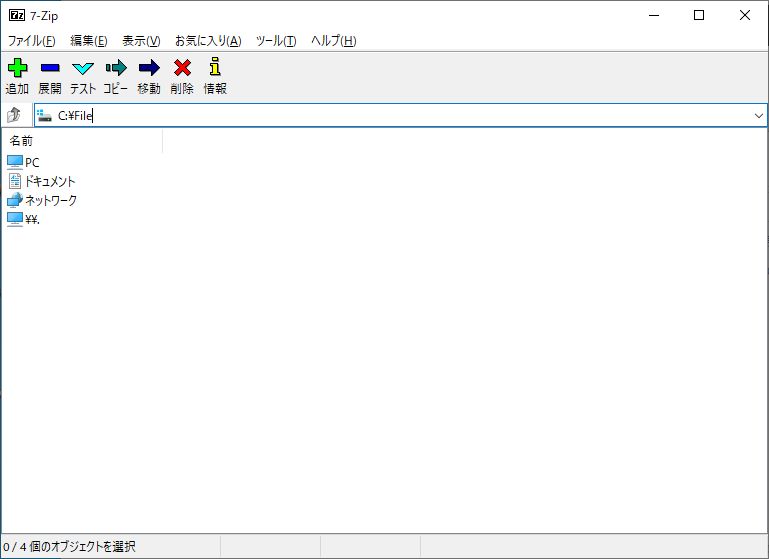Open the 表示(V) menu
This screenshot has height=559, width=769.
coord(141,41)
